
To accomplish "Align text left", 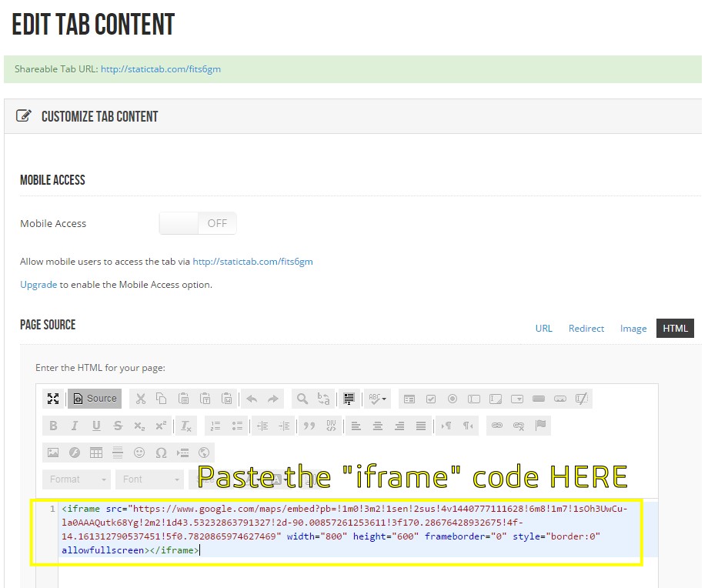I will [x=356, y=426].
